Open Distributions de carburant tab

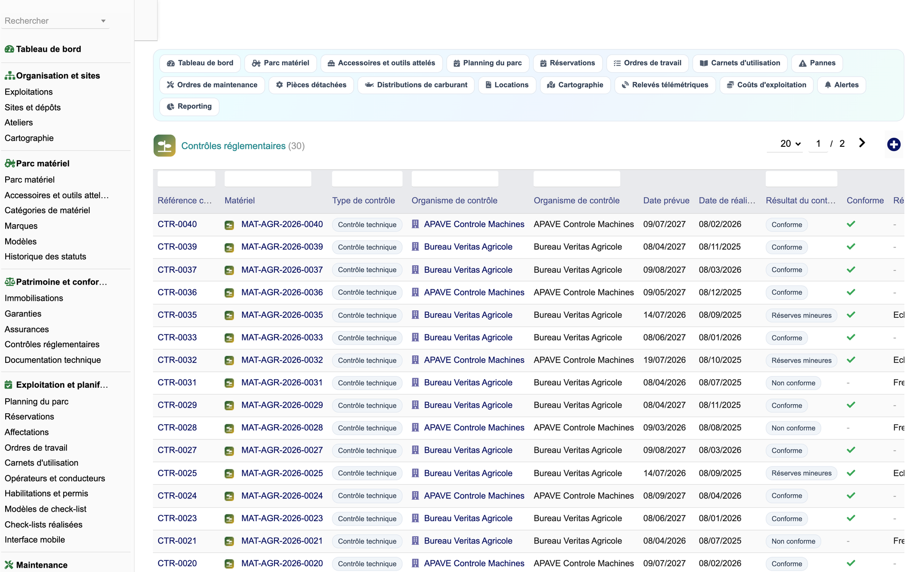pyautogui.click(x=416, y=85)
